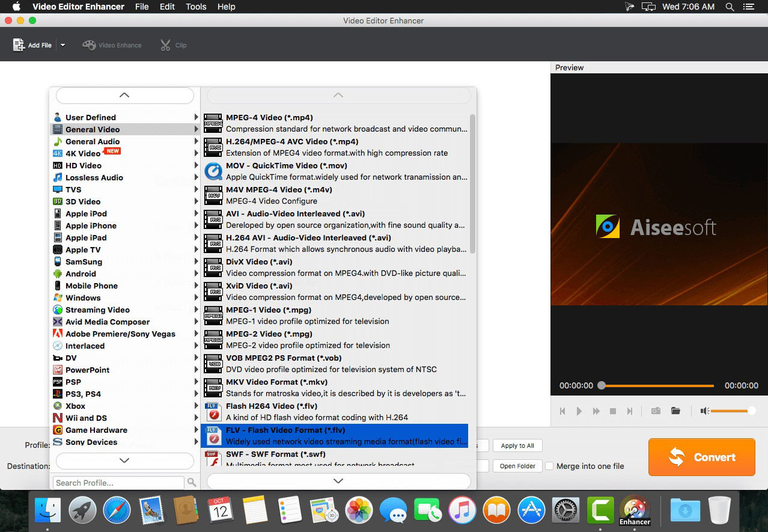The height and width of the screenshot is (532, 768).
Task: Select the PowerPoint category icon
Action: (58, 370)
